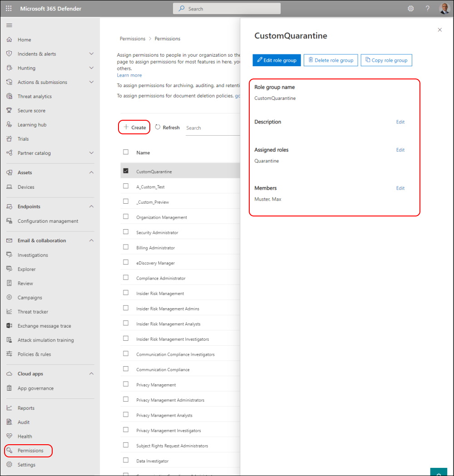Image resolution: width=454 pixels, height=476 pixels.
Task: Click the Campaigns target icon
Action: click(10, 297)
